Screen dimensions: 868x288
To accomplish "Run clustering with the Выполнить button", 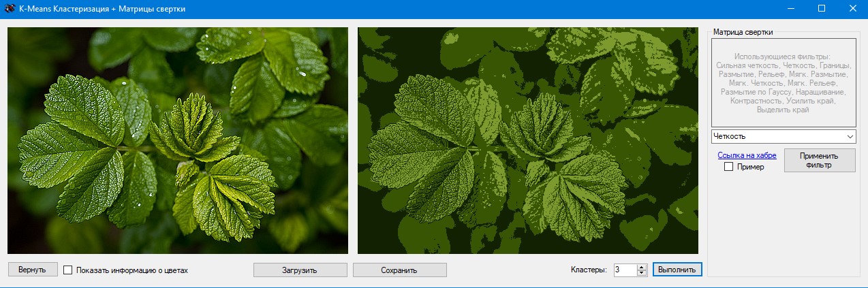I will (x=677, y=270).
